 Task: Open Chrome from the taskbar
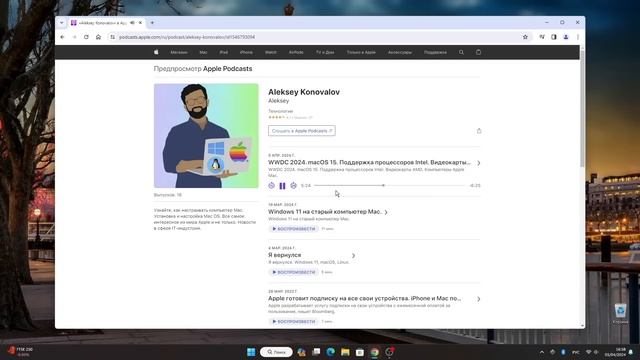pyautogui.click(x=375, y=352)
